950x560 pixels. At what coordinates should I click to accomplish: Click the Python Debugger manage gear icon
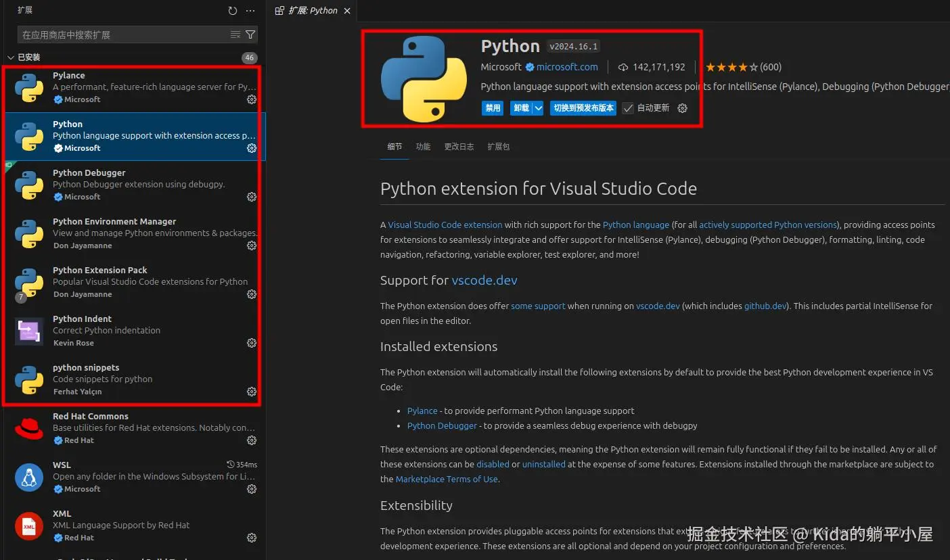[252, 197]
